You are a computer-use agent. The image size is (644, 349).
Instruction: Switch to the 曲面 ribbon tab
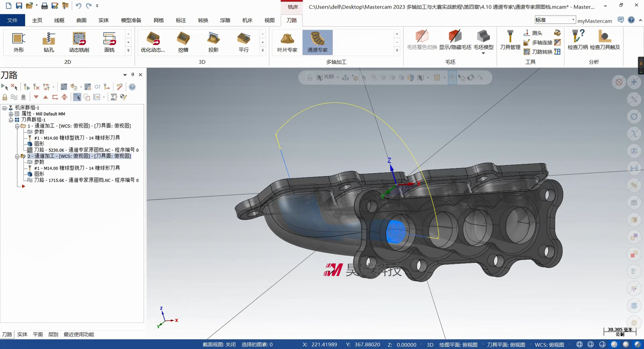[81, 20]
